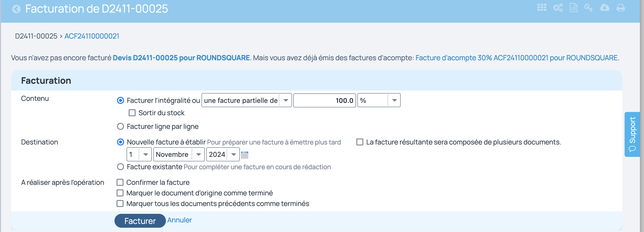This screenshot has height=232, width=644.
Task: Enable Confirmer la facture
Action: [x=120, y=182]
